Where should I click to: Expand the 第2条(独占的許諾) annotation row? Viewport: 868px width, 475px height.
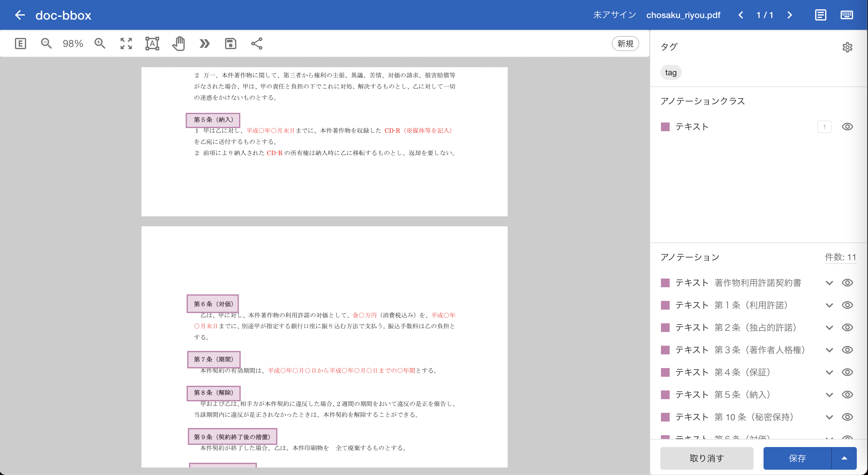(x=829, y=328)
